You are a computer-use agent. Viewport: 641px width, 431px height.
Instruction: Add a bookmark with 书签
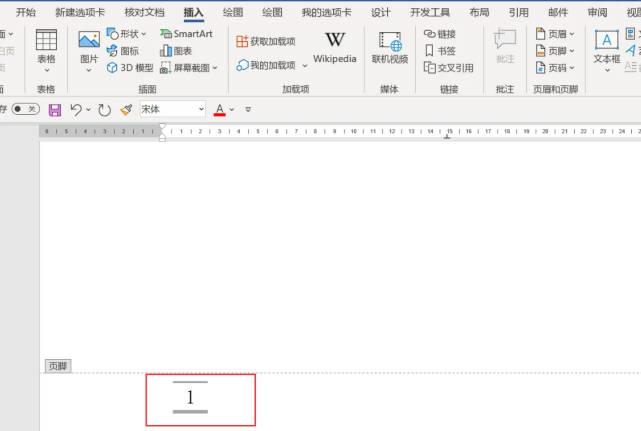(439, 51)
